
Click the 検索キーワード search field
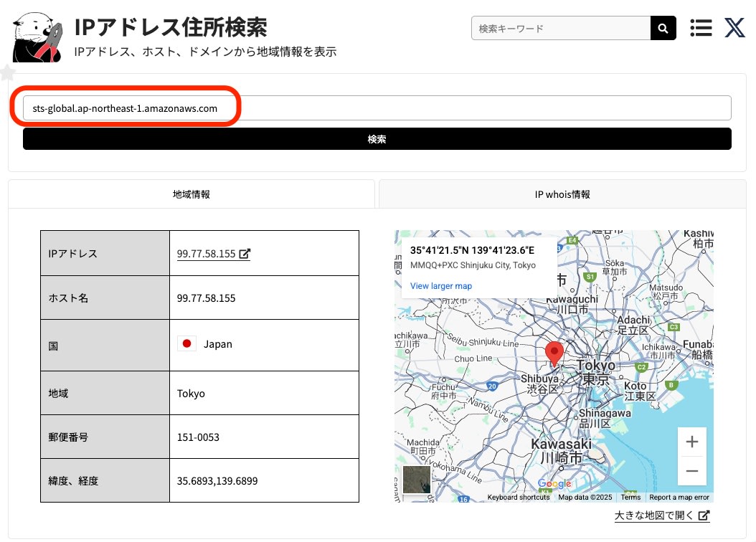561,29
